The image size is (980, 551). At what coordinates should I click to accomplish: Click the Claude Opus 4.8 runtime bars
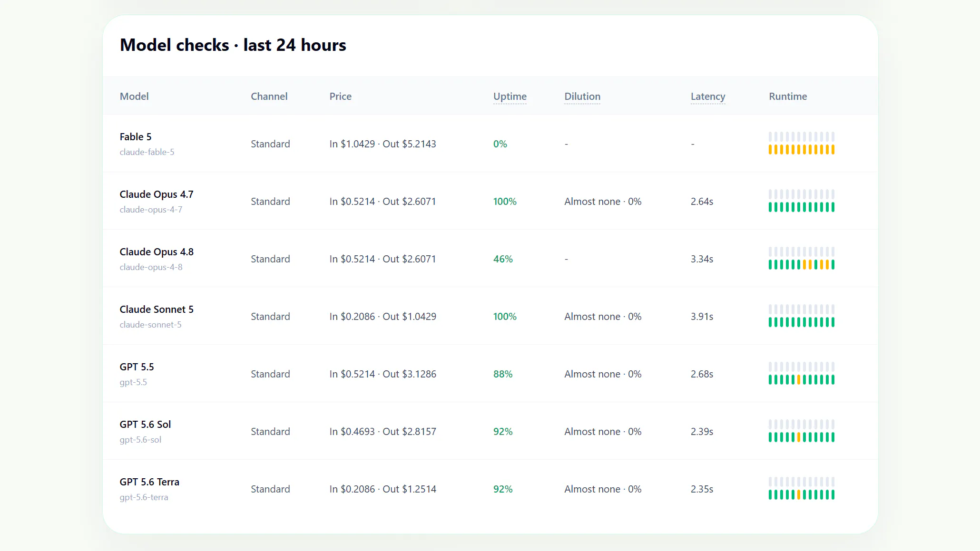(x=802, y=259)
